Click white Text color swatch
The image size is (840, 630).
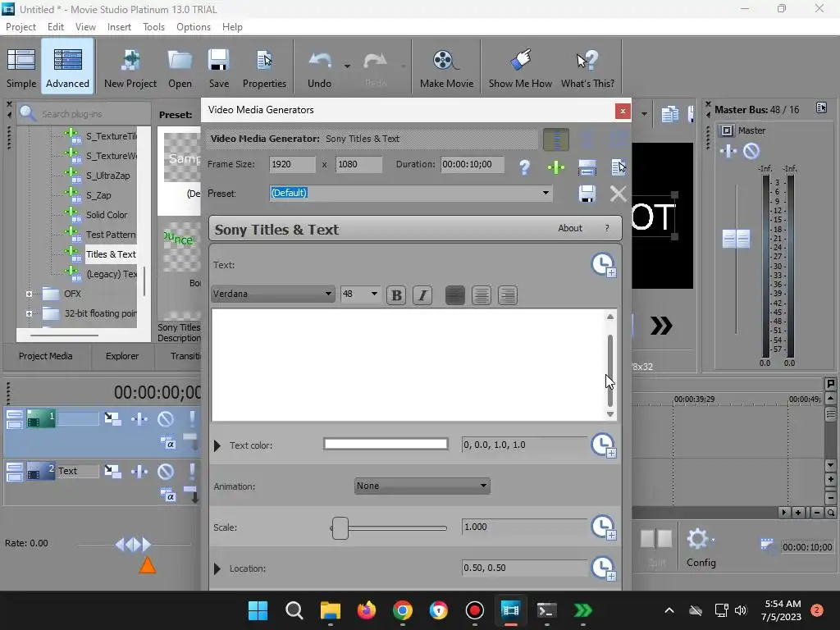tap(386, 444)
